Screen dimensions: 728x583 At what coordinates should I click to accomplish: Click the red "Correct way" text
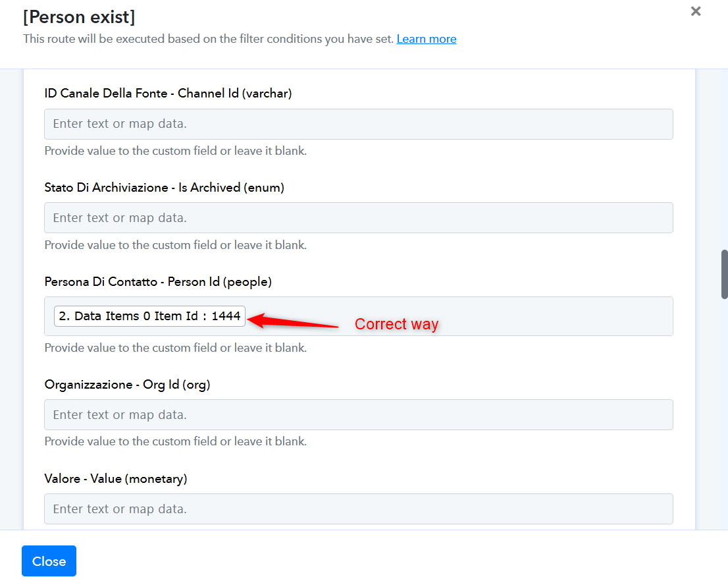396,324
